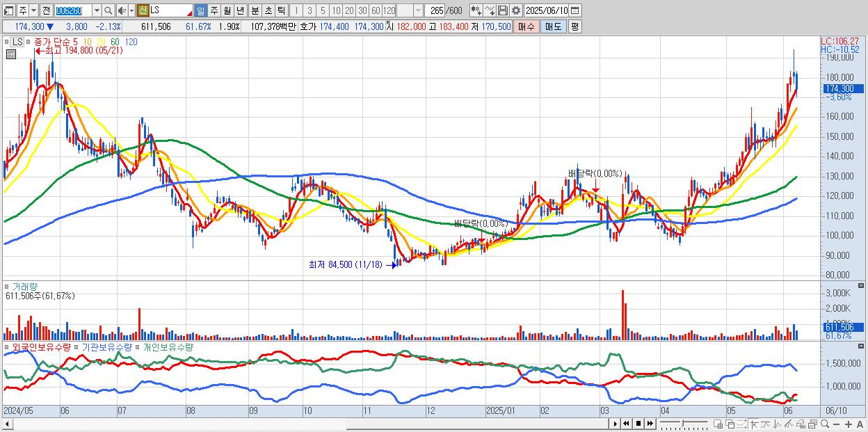Image resolution: width=868 pixels, height=432 pixels.
Task: Switch to 주 weekly chart period
Action: [214, 11]
